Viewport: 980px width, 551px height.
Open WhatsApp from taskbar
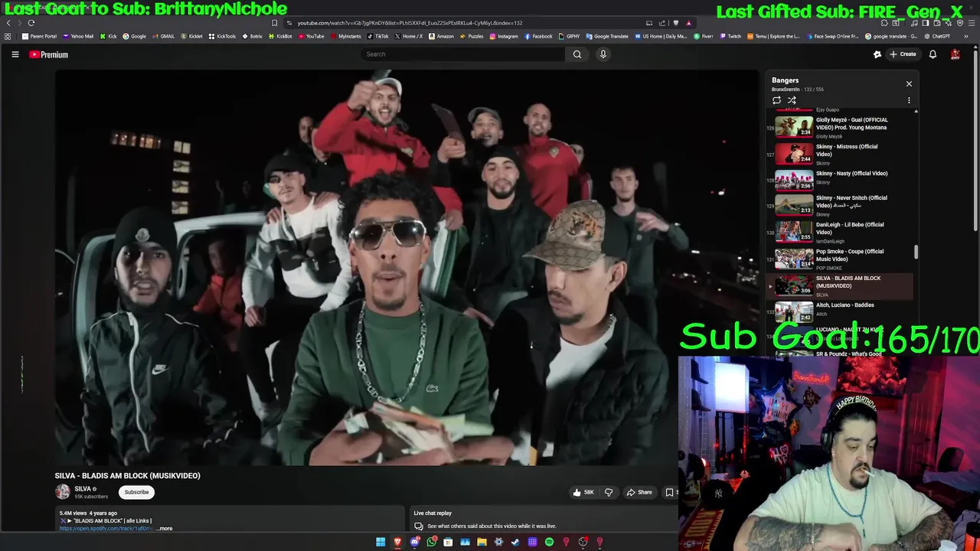431,543
